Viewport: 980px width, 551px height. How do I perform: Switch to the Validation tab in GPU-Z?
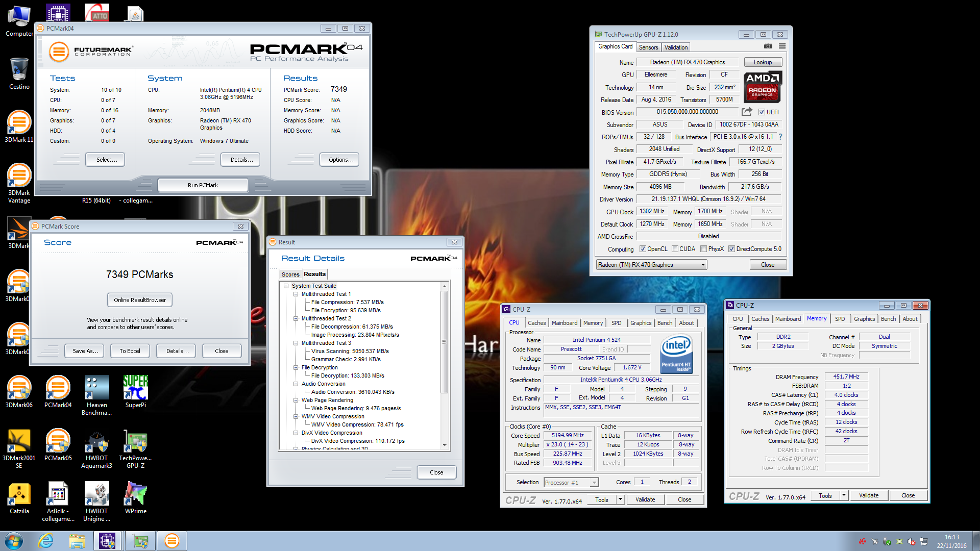[676, 47]
